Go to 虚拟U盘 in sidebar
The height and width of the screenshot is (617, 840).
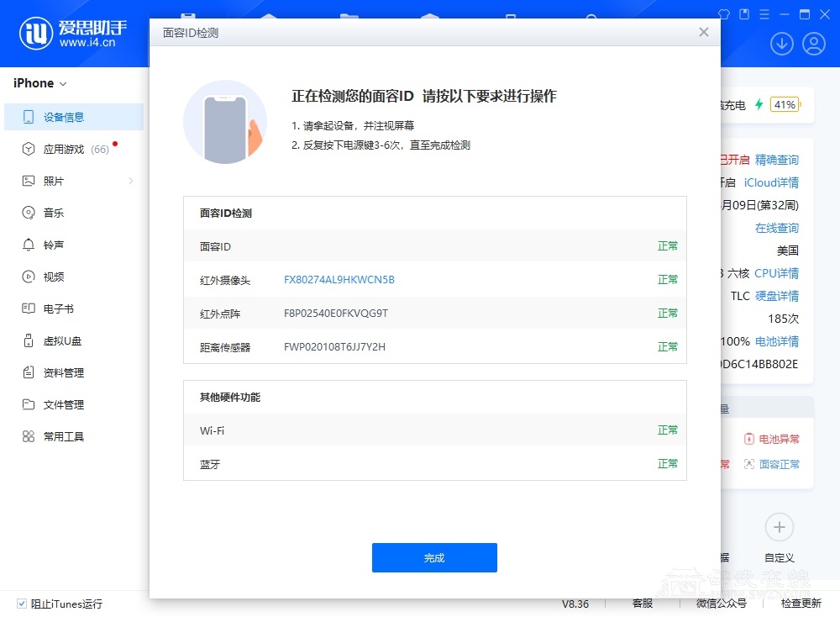(x=62, y=340)
